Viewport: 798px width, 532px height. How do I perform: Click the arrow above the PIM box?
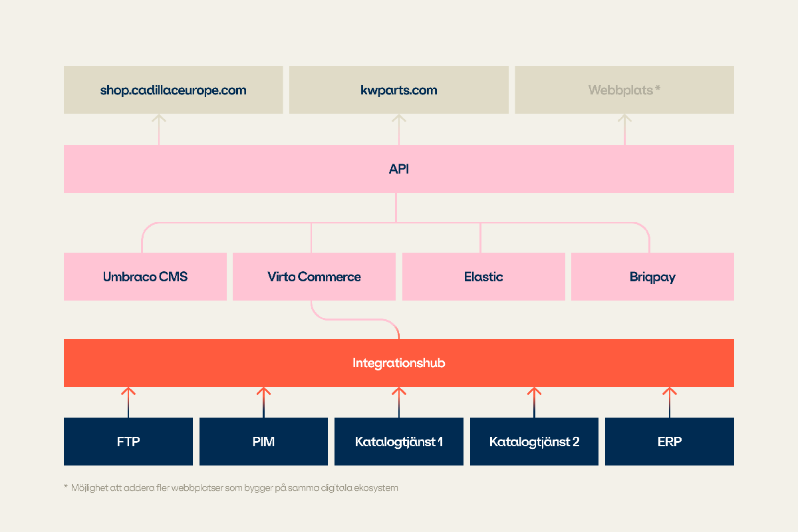[263, 401]
